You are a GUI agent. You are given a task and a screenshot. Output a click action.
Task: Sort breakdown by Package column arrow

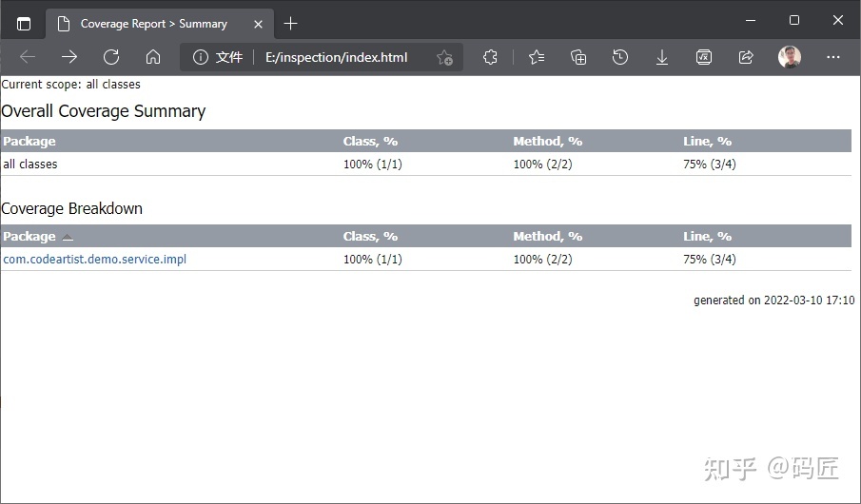tap(68, 237)
